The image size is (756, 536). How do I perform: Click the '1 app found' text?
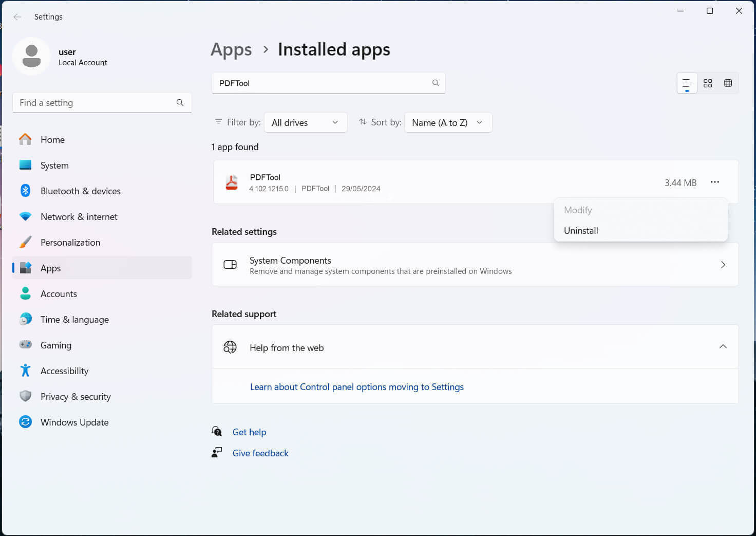point(235,147)
